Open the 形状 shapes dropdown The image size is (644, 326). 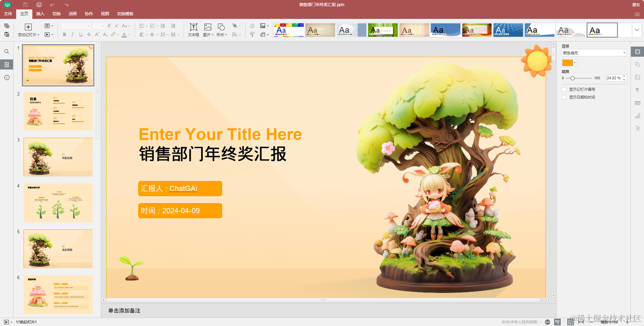pos(221,34)
